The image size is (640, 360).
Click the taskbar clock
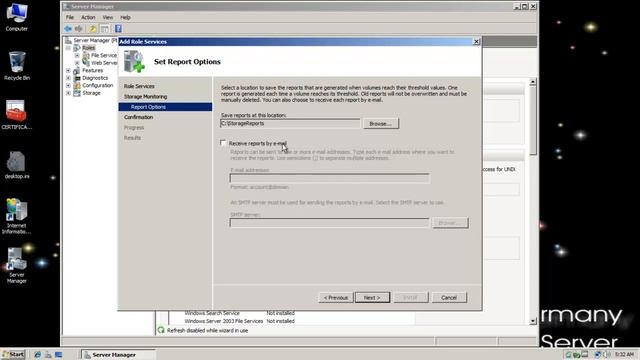(624, 355)
